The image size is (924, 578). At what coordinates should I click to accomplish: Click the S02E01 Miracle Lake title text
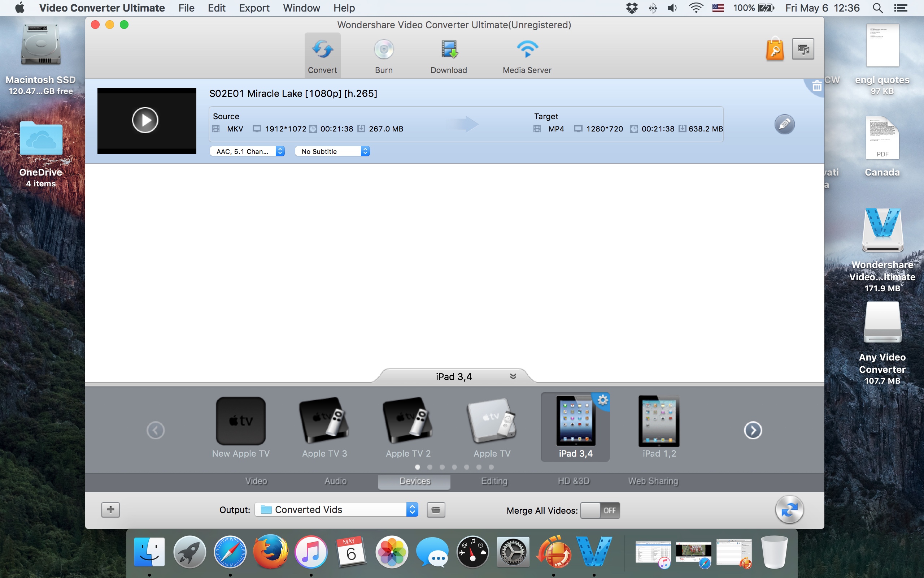click(293, 94)
